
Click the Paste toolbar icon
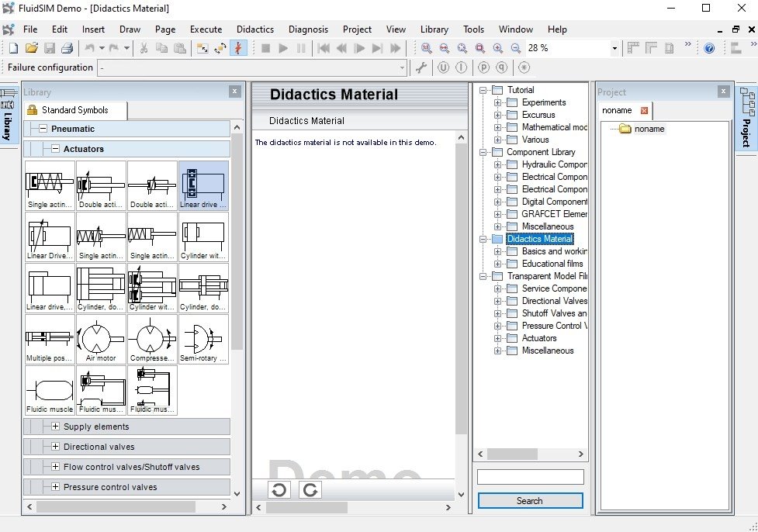(x=179, y=48)
